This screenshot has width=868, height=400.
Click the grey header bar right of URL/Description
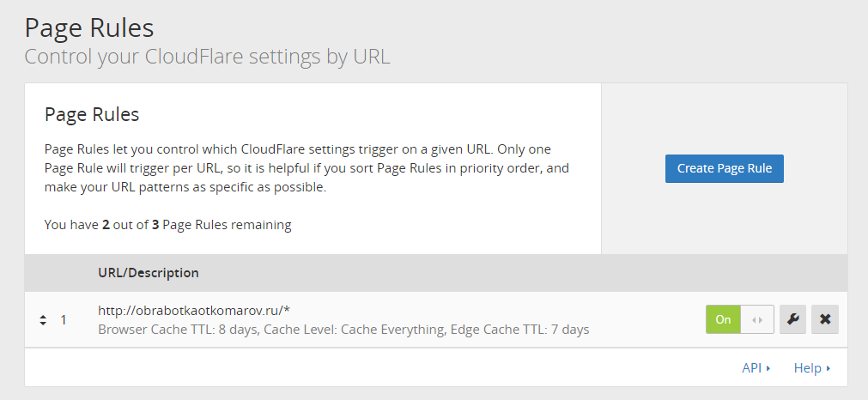point(515,273)
